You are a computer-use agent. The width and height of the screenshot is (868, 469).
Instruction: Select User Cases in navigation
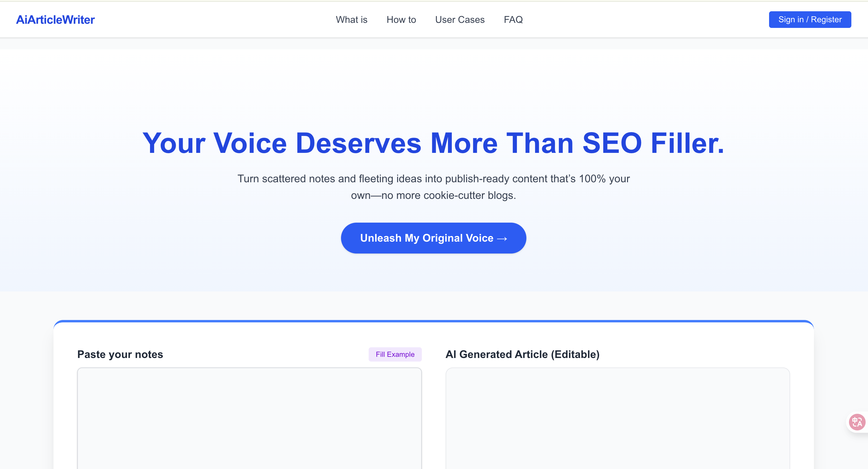click(460, 20)
